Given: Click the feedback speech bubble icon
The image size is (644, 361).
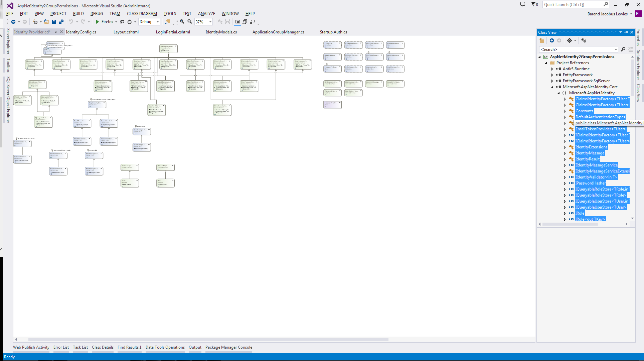Looking at the screenshot, I should pos(523,4).
